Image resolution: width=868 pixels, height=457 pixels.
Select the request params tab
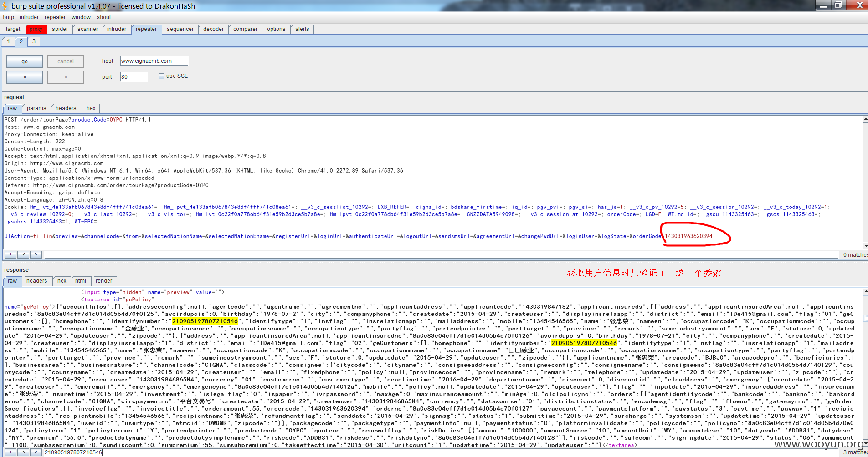(36, 108)
